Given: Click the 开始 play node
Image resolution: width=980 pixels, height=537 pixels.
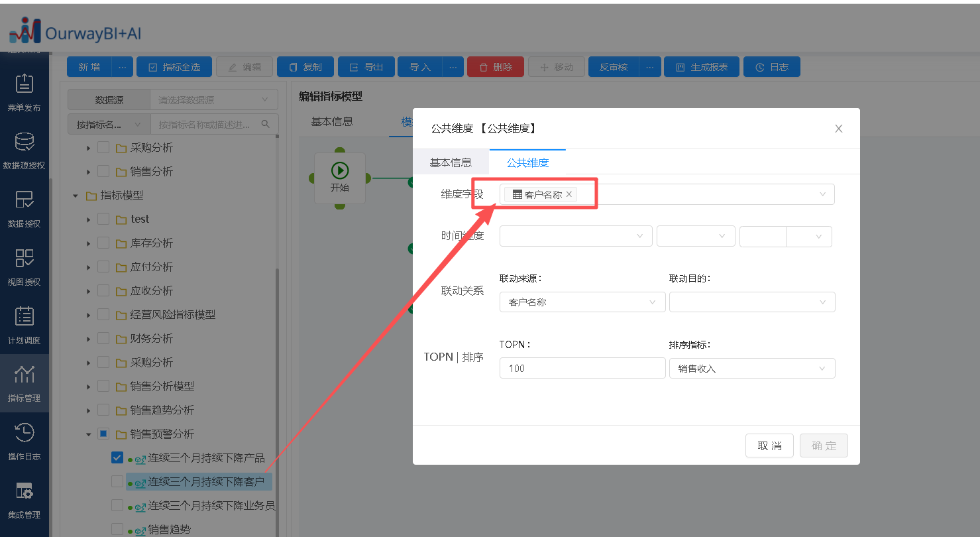Looking at the screenshot, I should point(339,177).
